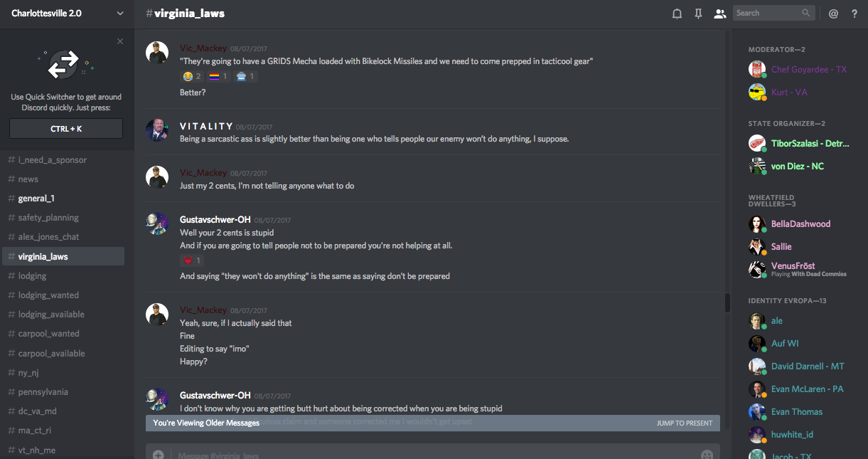Show pinned messages with the pin icon
Image resolution: width=868 pixels, height=459 pixels.
[698, 14]
